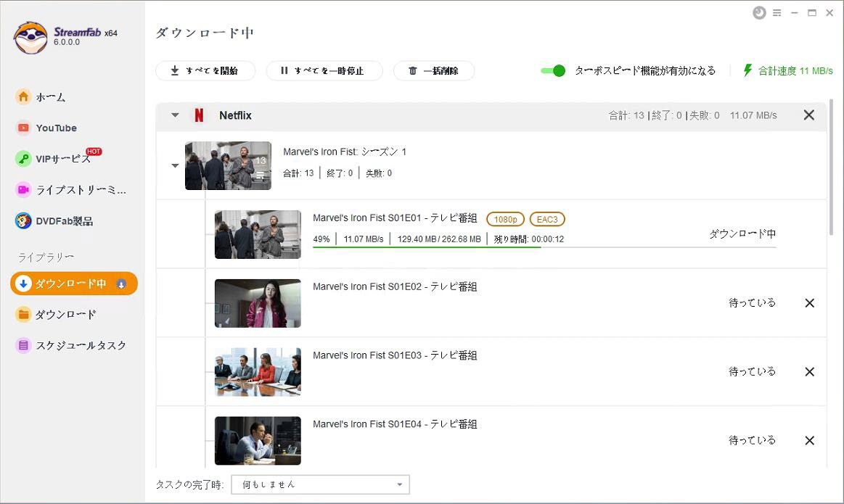Click the S01E03 episode thumbnail
This screenshot has width=844, height=504.
click(258, 372)
